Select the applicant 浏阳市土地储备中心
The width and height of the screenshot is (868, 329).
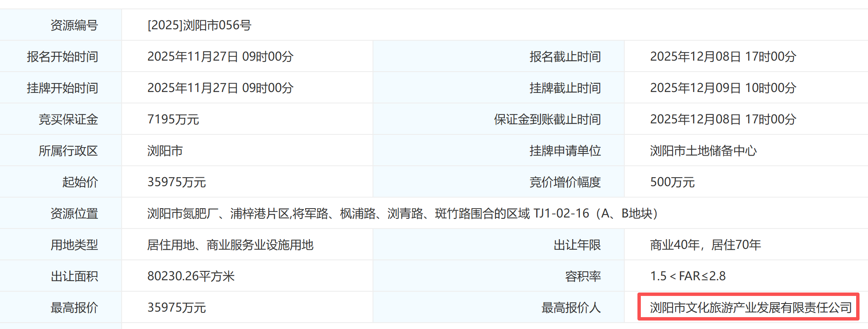coord(703,151)
